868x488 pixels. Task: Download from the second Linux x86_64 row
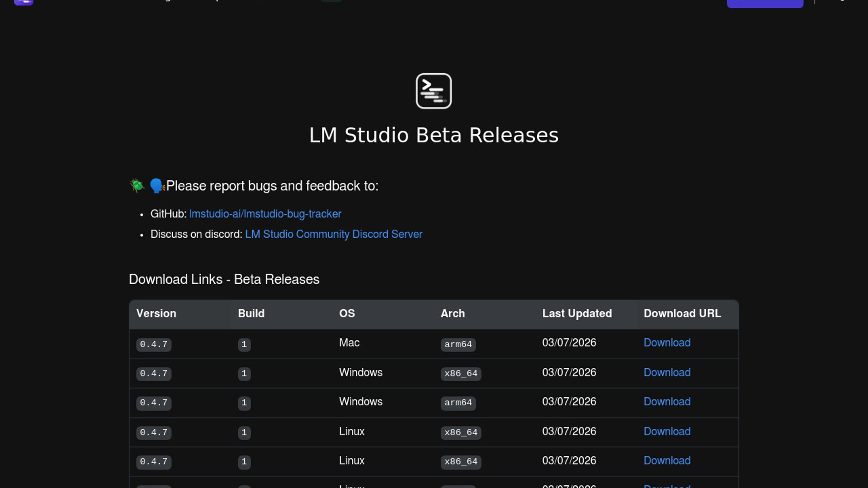(x=667, y=460)
